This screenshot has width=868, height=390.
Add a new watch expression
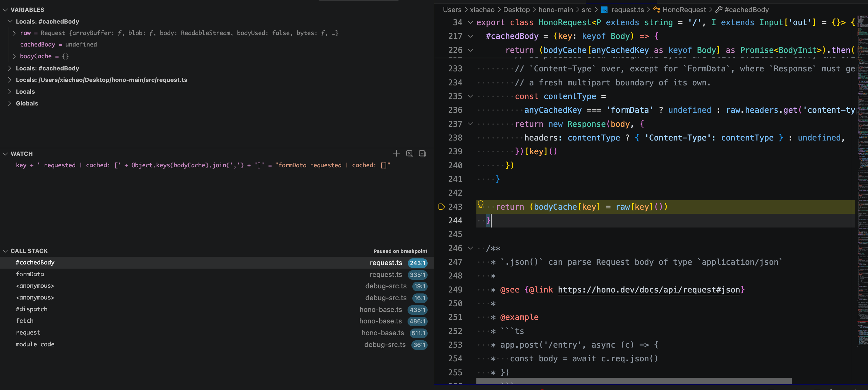pyautogui.click(x=396, y=154)
